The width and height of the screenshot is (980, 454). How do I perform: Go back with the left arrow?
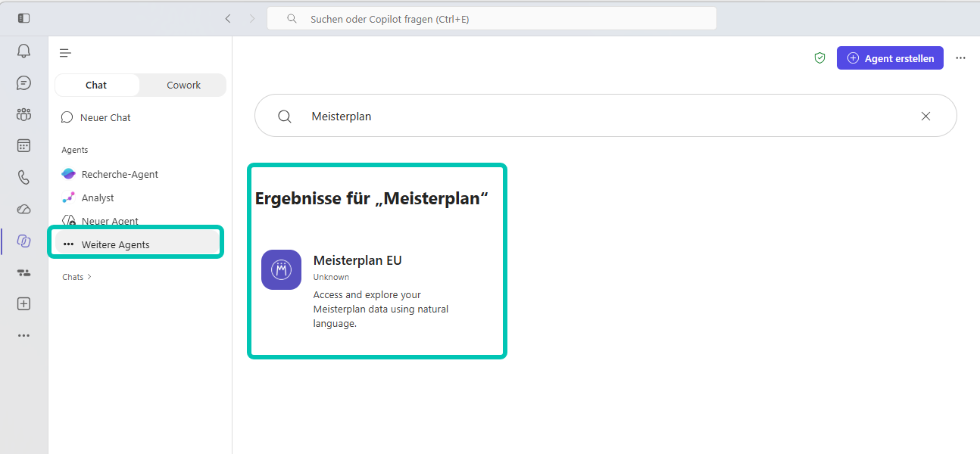(228, 19)
